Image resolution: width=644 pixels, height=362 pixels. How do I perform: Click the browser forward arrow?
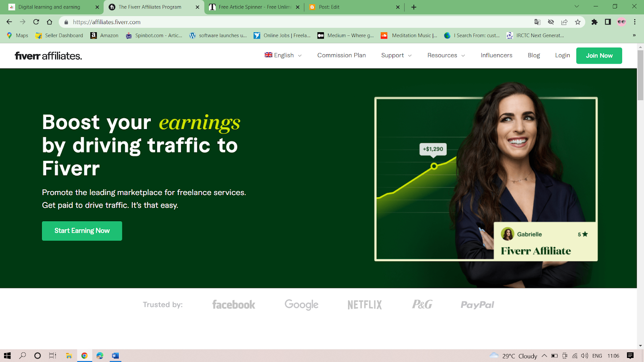[23, 22]
